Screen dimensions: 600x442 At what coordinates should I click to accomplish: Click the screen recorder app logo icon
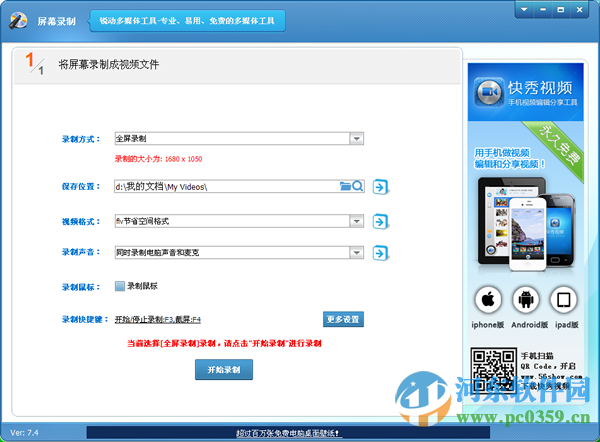click(x=18, y=20)
